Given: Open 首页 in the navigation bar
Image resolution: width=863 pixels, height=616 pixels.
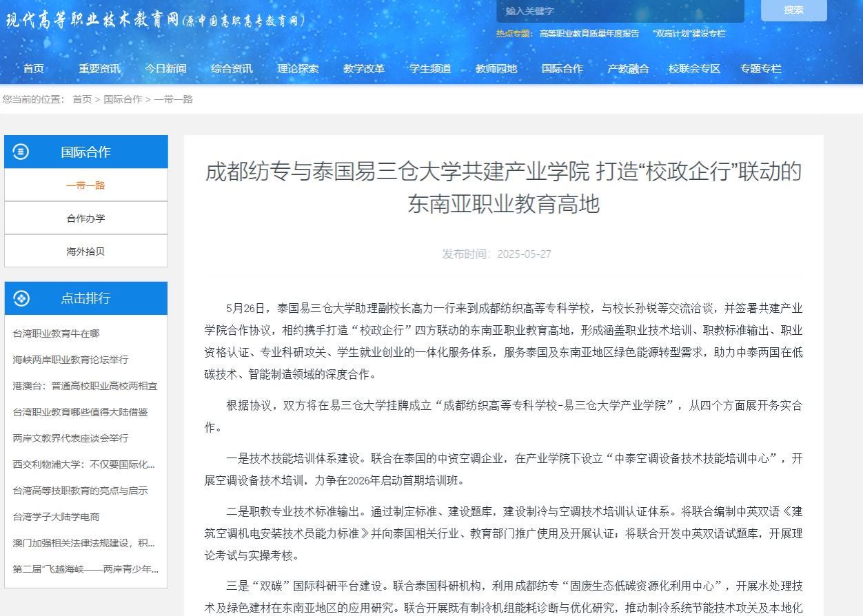Looking at the screenshot, I should pos(33,68).
